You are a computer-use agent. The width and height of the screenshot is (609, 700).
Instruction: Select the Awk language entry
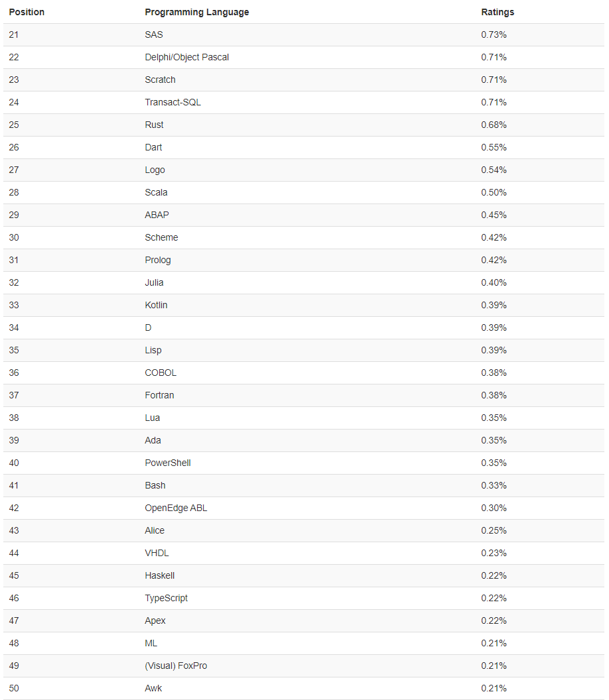[x=153, y=688]
